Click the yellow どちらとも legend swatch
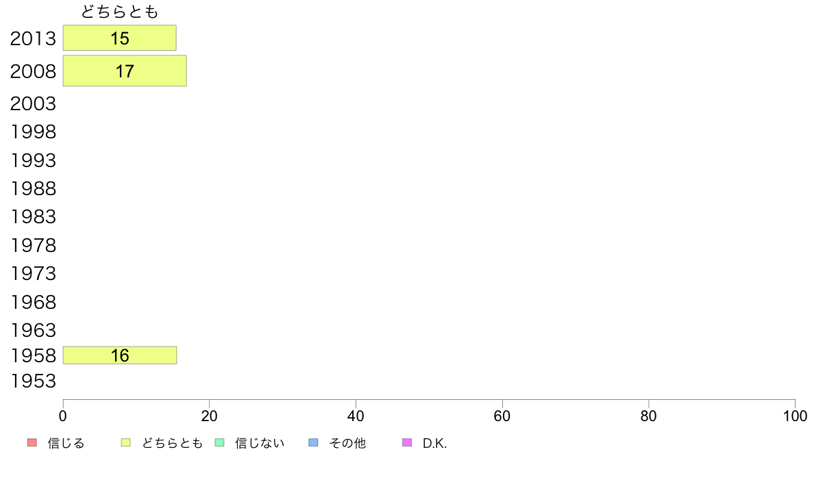Image resolution: width=814 pixels, height=504 pixels. (125, 443)
